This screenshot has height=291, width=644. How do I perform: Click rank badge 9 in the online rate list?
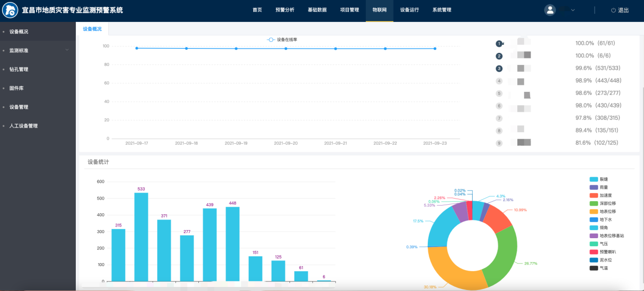coord(499,143)
